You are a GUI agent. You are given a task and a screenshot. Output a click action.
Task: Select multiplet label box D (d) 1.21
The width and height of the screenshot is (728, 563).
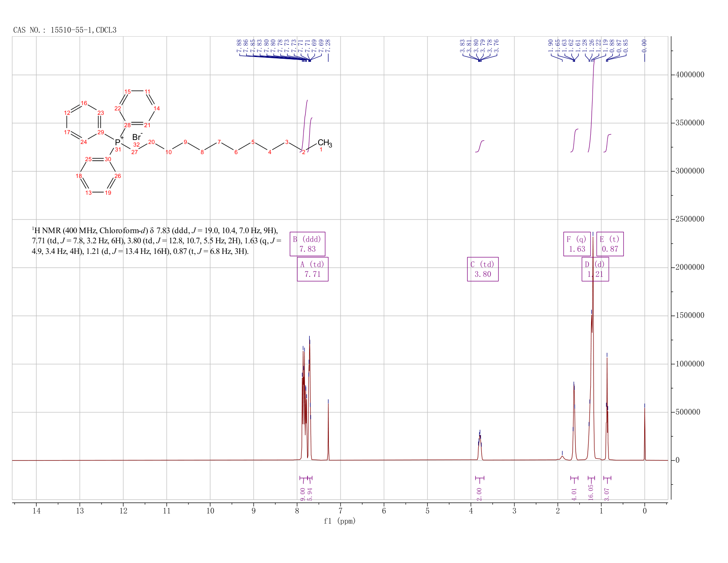595,269
